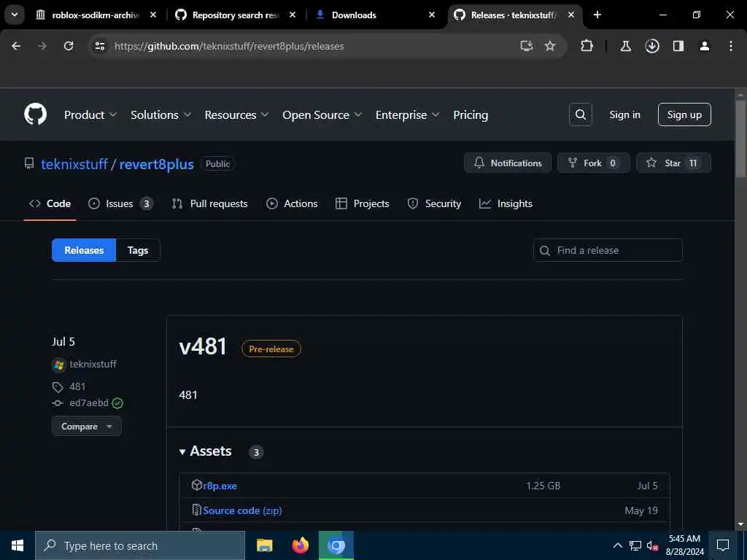Expand the Solutions menu
This screenshot has height=560, width=747.
(160, 114)
